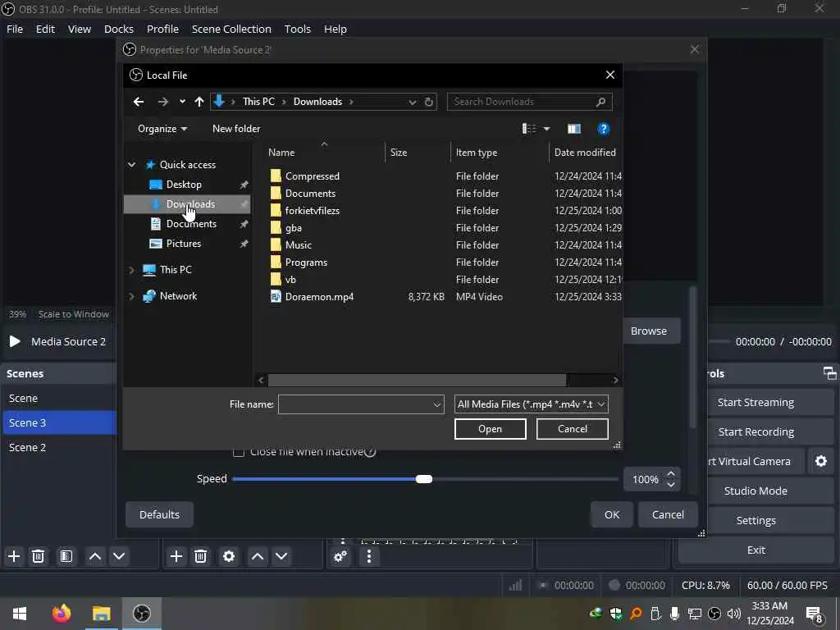Open the Windows Start menu
Viewport: 840px width, 630px height.
20,613
